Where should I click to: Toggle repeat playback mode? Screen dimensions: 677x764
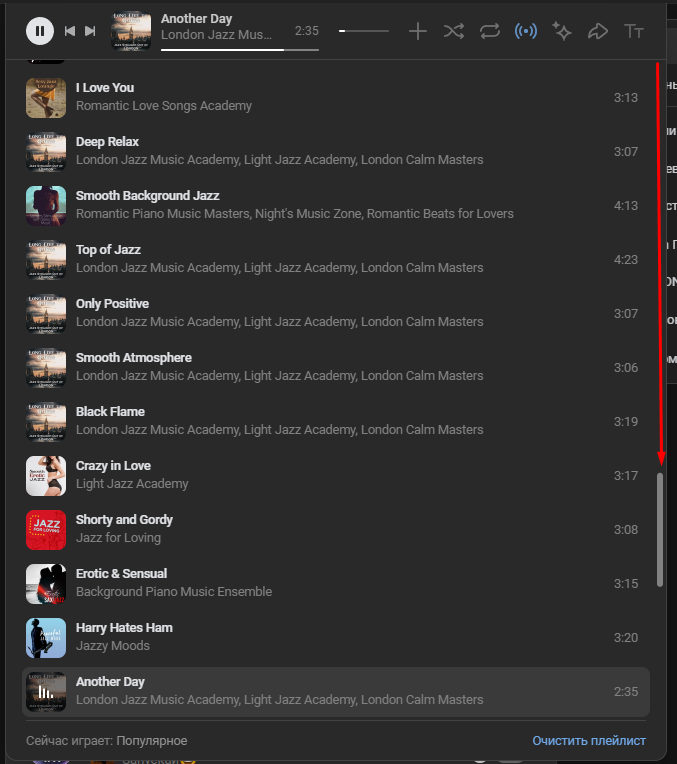point(489,31)
